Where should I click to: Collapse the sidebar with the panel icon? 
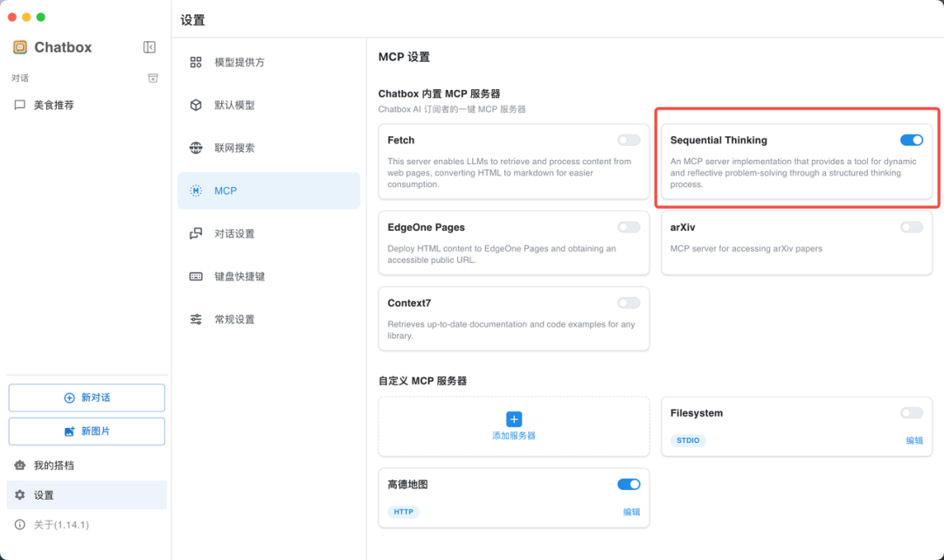(149, 47)
